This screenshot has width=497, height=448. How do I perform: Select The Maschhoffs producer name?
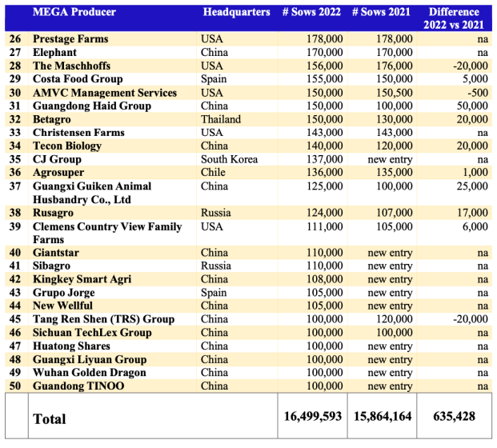(x=71, y=66)
